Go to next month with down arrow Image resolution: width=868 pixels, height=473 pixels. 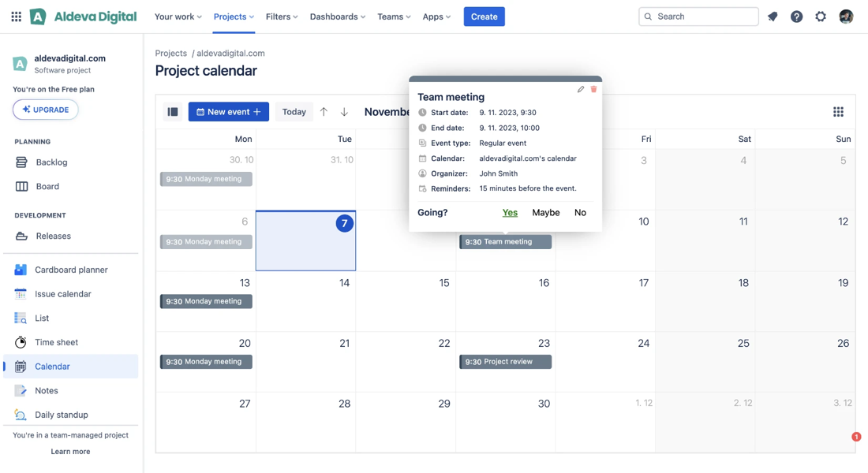pyautogui.click(x=344, y=112)
